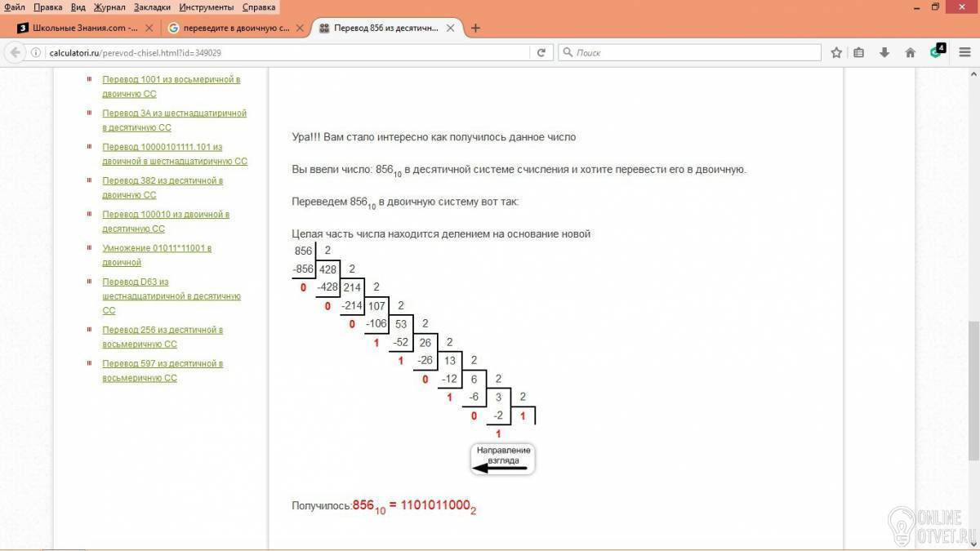Viewport: 980px width, 551px height.
Task: Open the downloads arrow icon
Action: [884, 52]
